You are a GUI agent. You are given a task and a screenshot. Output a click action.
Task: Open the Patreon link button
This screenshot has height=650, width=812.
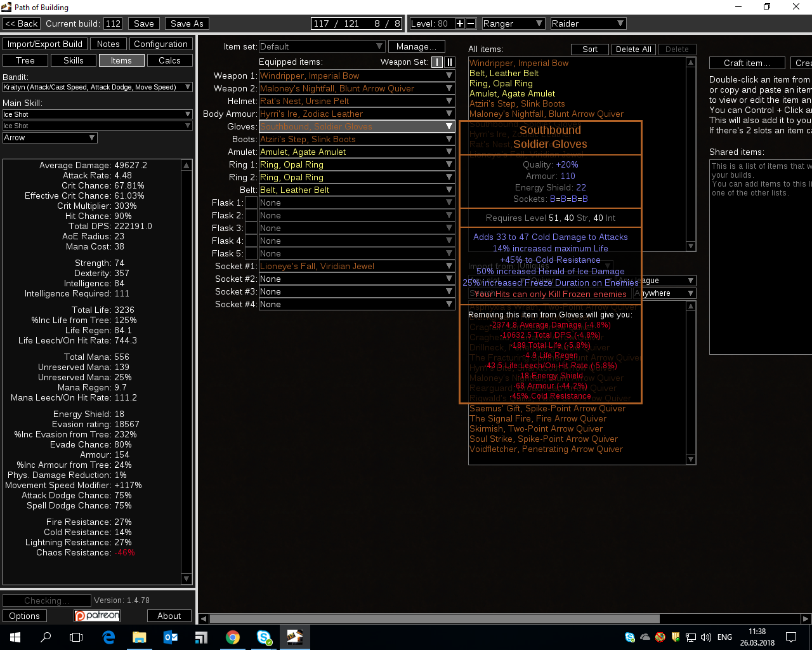pyautogui.click(x=97, y=616)
